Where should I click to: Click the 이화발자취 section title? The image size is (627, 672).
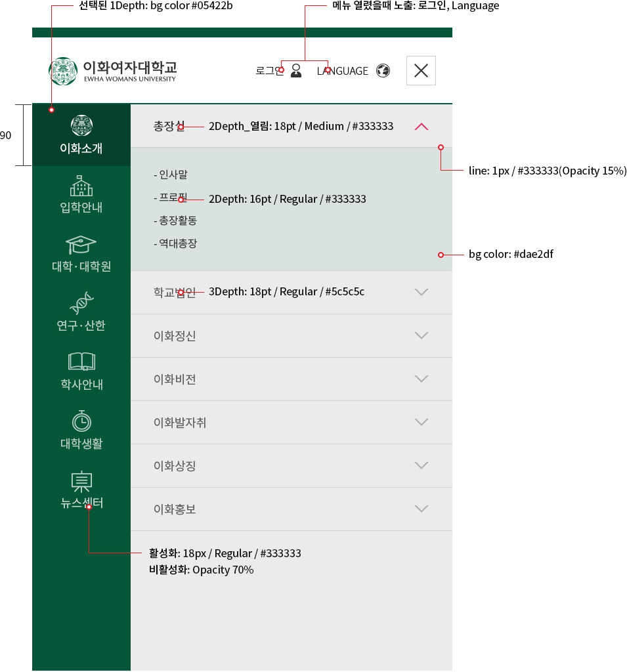(180, 423)
